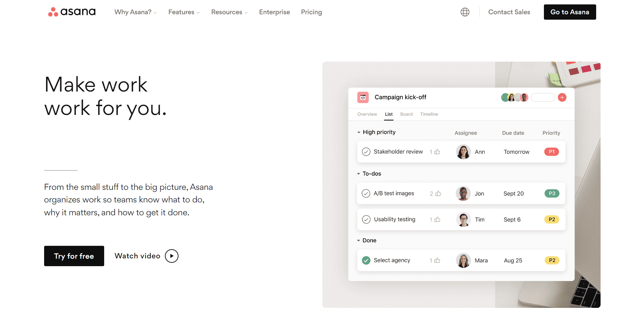The image size is (644, 316).
Task: Click the thumbs up on A/B test images
Action: click(437, 193)
